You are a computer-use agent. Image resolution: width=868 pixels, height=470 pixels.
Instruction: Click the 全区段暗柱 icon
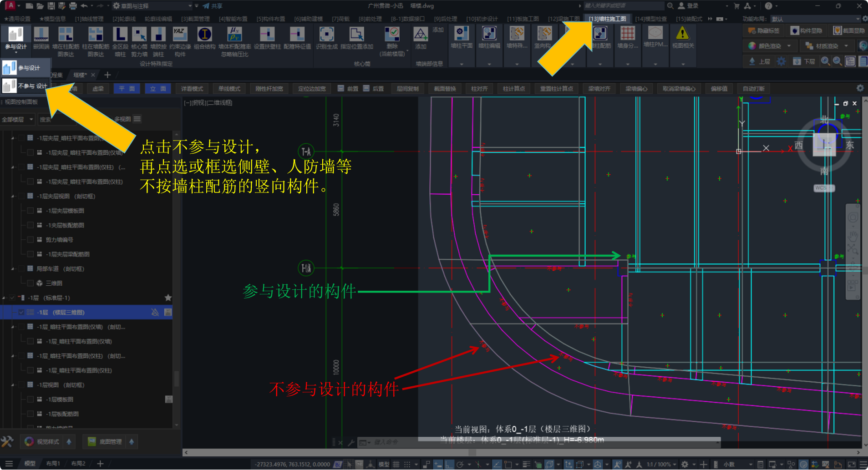pyautogui.click(x=120, y=35)
